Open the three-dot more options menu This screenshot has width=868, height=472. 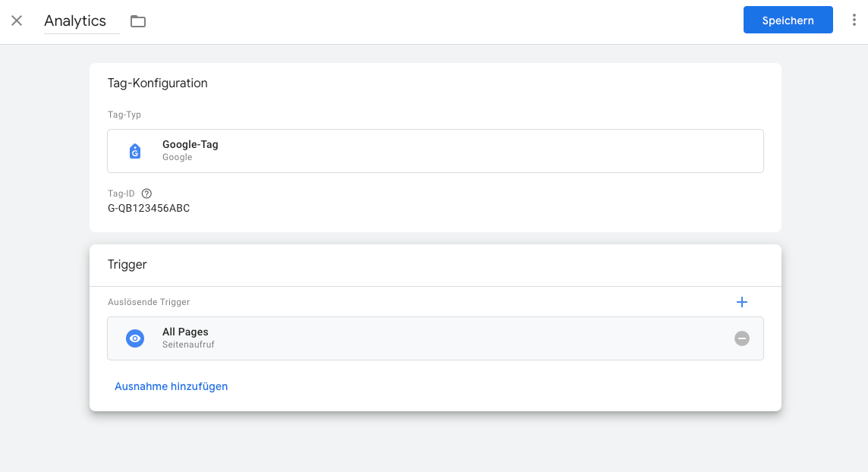click(854, 20)
